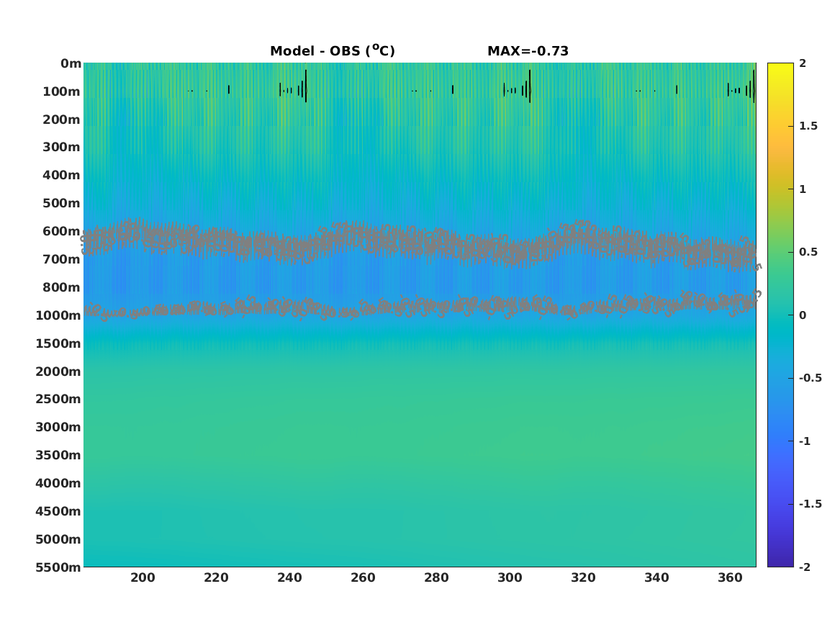Image resolution: width=840 pixels, height=630 pixels.
Task: Click the tall black spike near x=305
Action: tap(530, 86)
